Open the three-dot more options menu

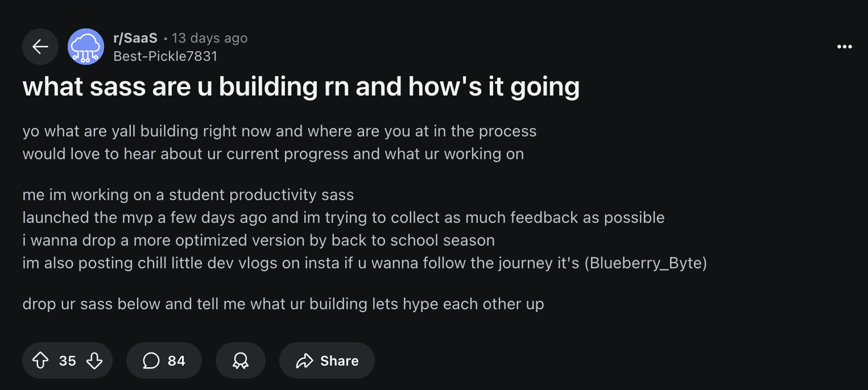pos(845,47)
